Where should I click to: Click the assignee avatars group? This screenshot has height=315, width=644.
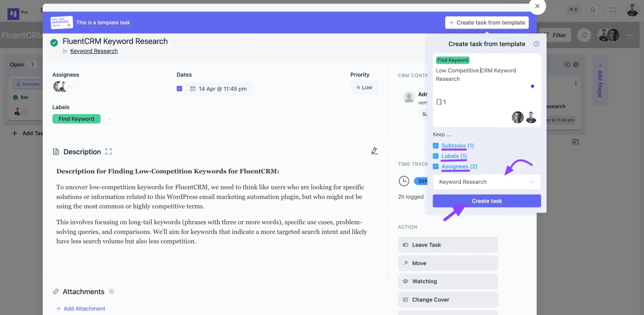point(63,87)
